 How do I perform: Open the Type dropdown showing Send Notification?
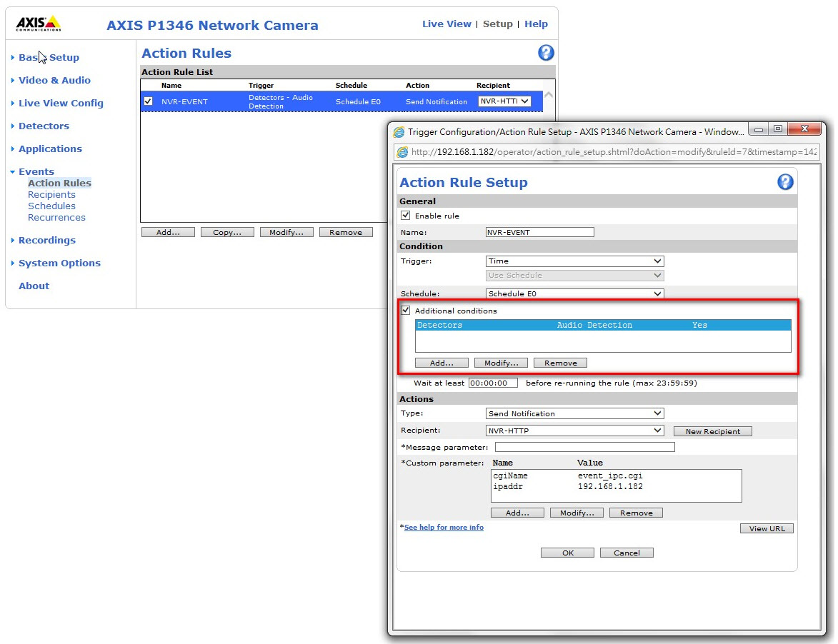(x=574, y=413)
